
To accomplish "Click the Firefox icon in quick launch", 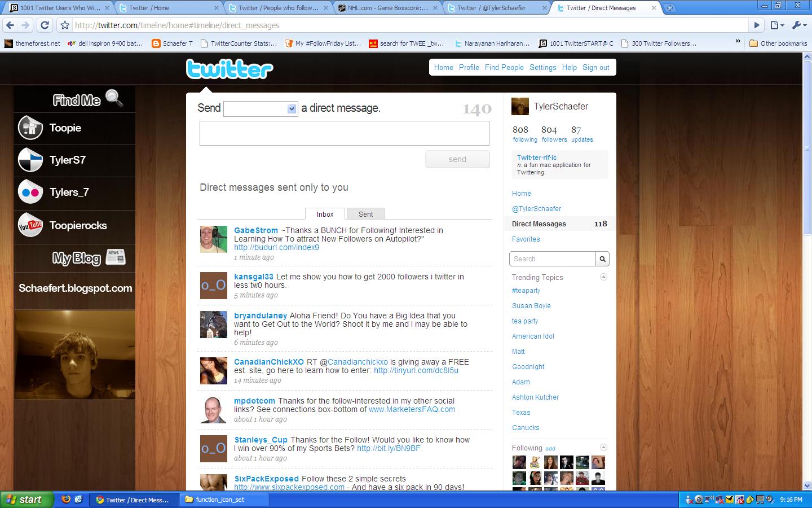I will coord(66,500).
